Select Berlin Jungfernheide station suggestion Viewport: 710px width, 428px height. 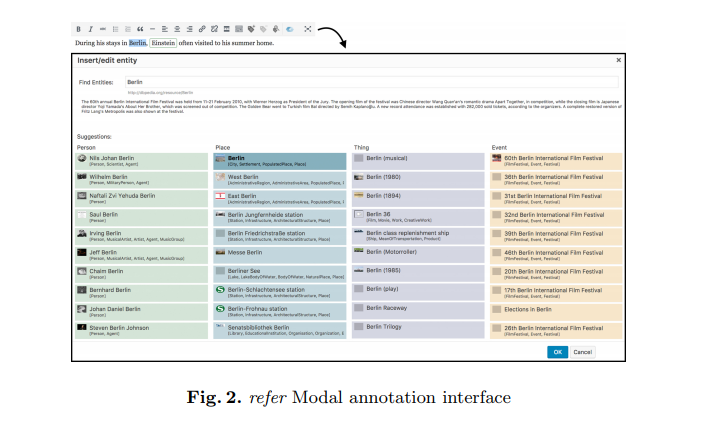click(280, 217)
